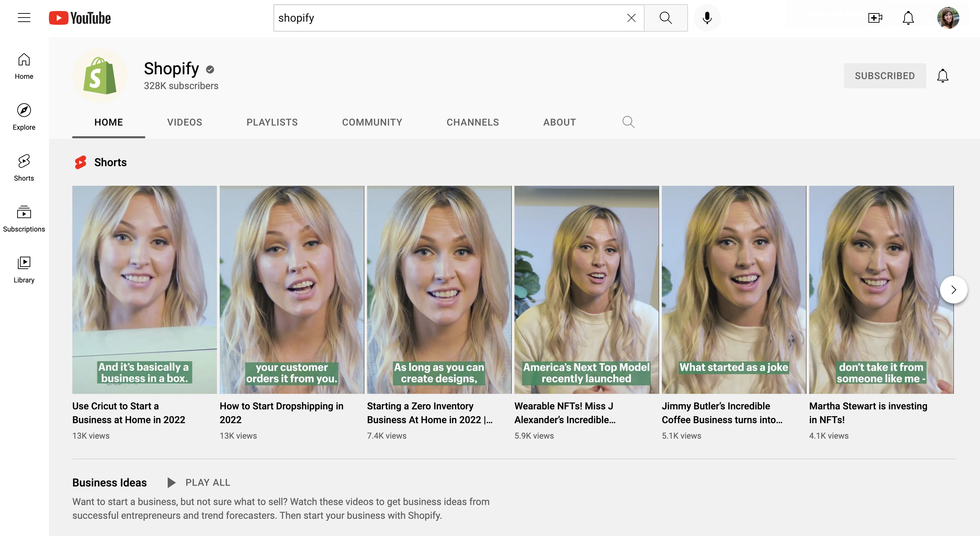The width and height of the screenshot is (980, 536).
Task: Switch to the VIDEOS tab
Action: tap(185, 122)
